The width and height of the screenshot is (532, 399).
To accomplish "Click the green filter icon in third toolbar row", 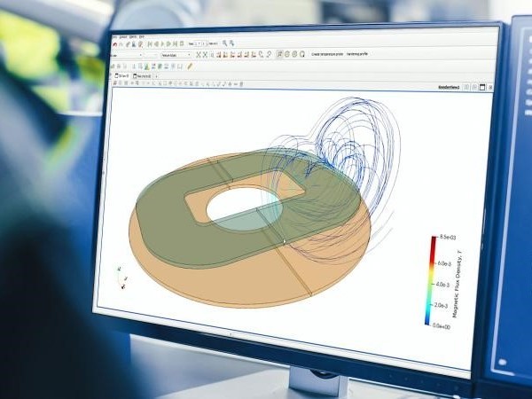I will [x=147, y=66].
